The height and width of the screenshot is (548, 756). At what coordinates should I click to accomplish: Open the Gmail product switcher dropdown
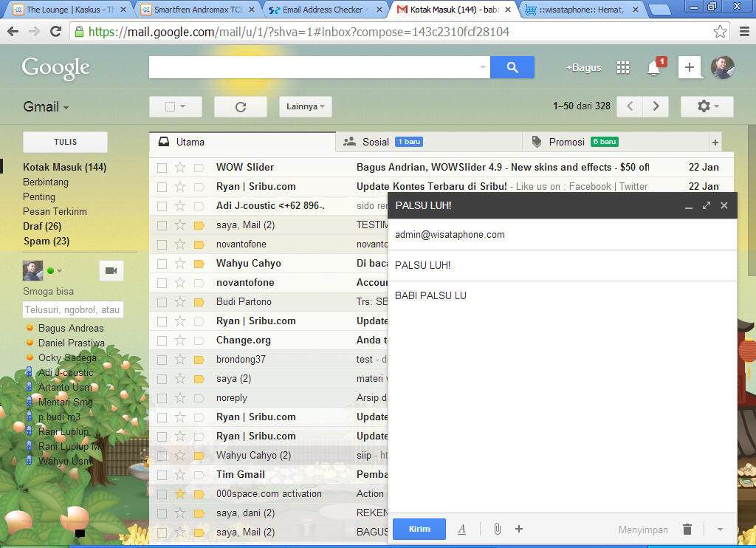pos(46,107)
